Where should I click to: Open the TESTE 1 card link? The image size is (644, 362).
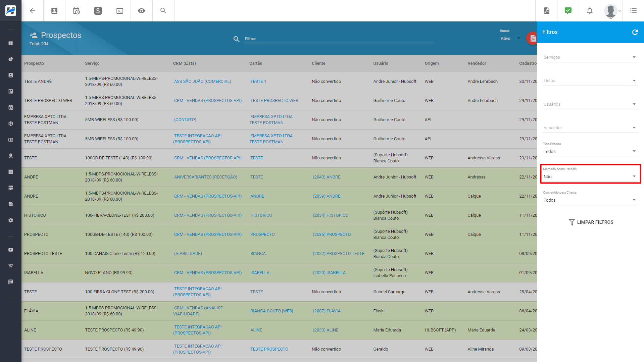[258, 82]
